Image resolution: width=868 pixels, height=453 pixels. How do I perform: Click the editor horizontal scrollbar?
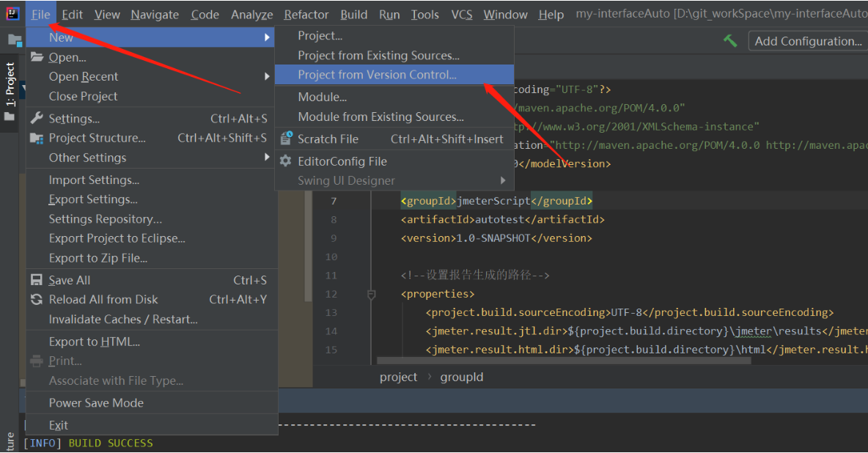coord(564,360)
